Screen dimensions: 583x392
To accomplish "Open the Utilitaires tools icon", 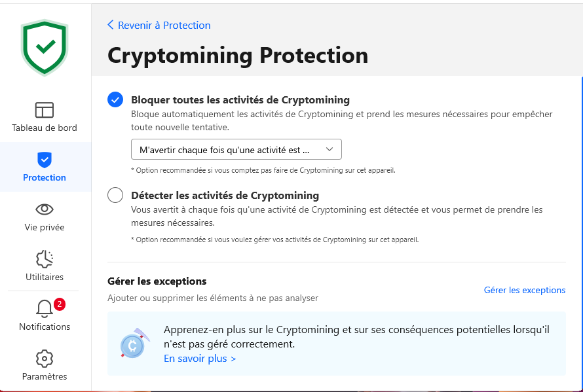I will click(x=45, y=259).
